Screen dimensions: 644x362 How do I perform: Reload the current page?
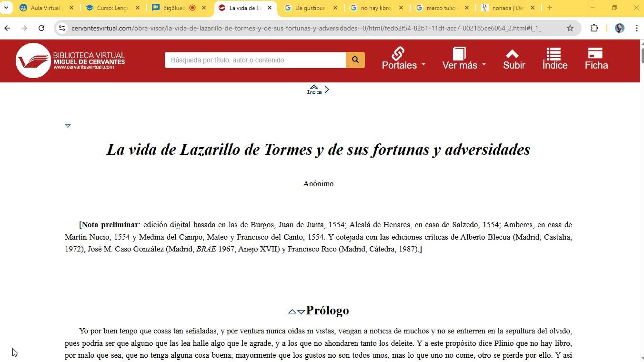coord(41,28)
